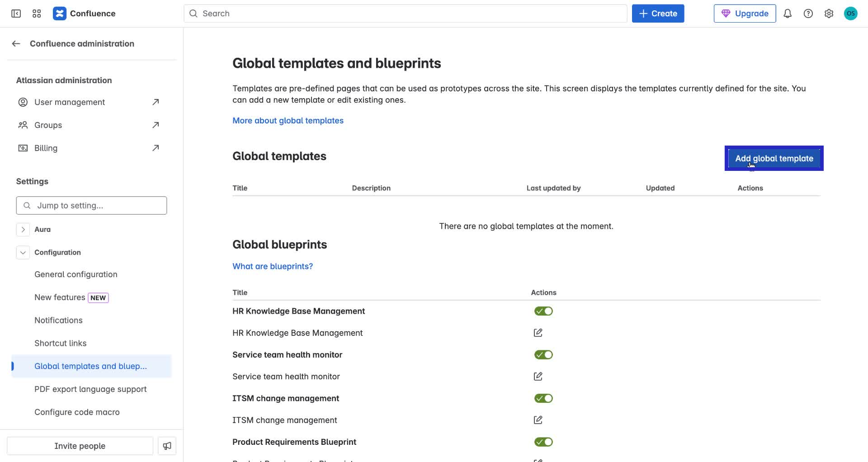Edit the ITSM change management blueprint
This screenshot has width=868, height=462.
538,420
